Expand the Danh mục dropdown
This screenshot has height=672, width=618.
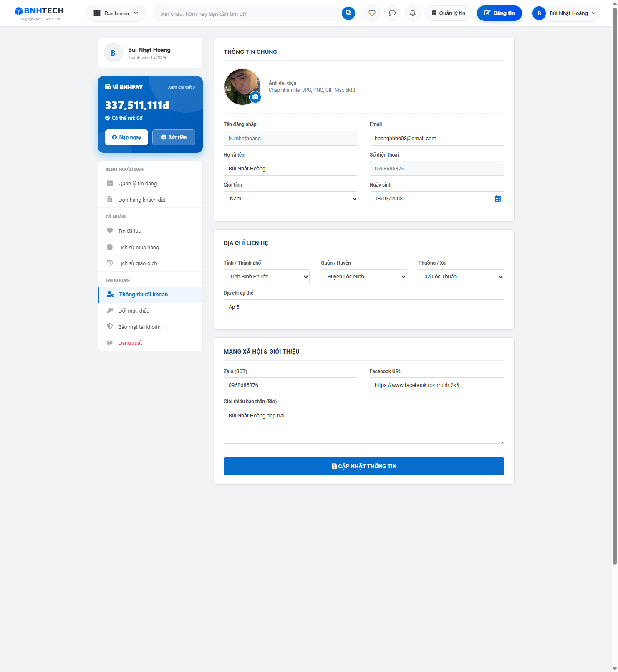point(116,13)
